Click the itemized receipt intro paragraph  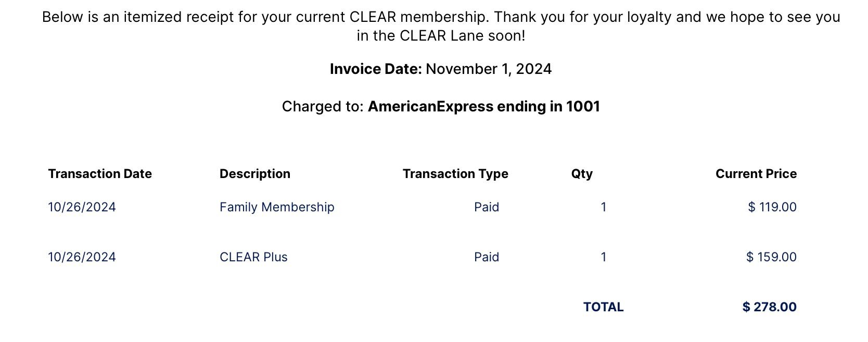pos(441,27)
